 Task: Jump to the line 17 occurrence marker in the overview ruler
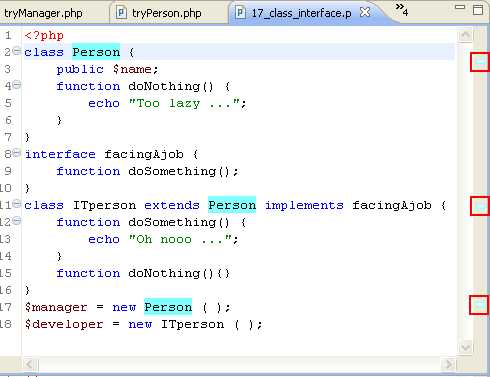pyautogui.click(x=479, y=305)
